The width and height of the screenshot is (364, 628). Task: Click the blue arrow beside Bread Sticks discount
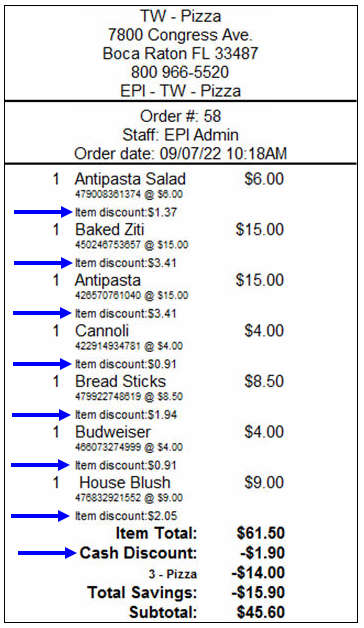click(x=42, y=415)
